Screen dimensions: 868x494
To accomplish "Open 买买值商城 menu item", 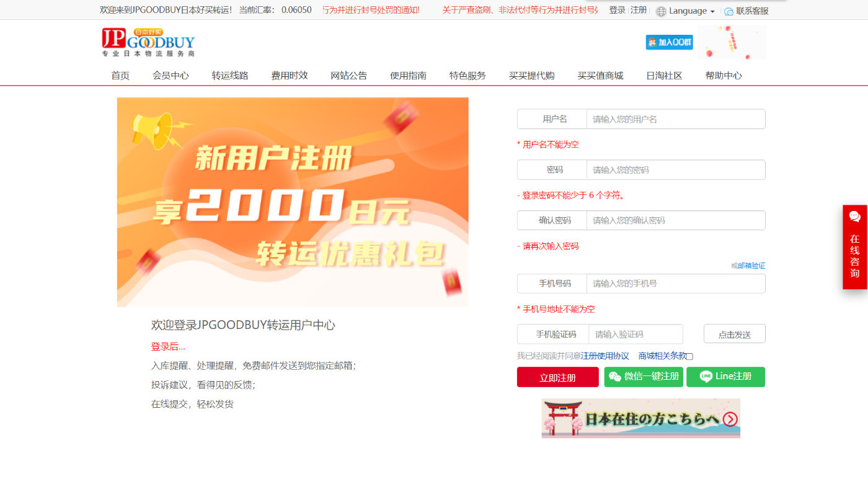I will [600, 76].
